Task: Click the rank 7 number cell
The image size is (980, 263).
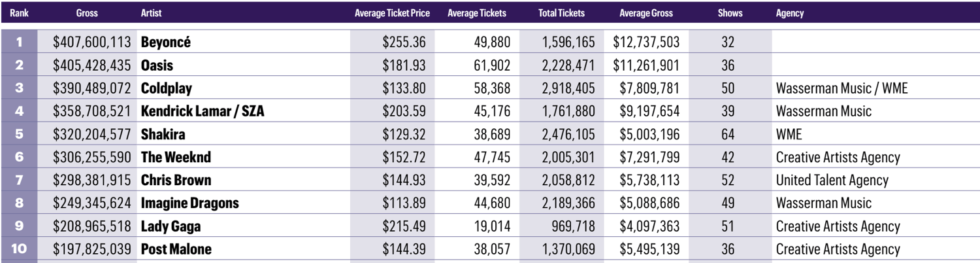Action: (x=19, y=180)
